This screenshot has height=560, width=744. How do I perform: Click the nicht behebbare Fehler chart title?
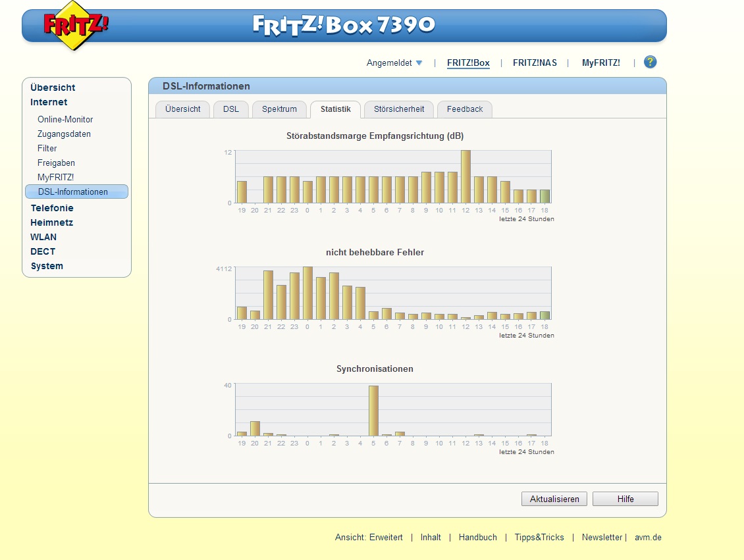coord(375,252)
